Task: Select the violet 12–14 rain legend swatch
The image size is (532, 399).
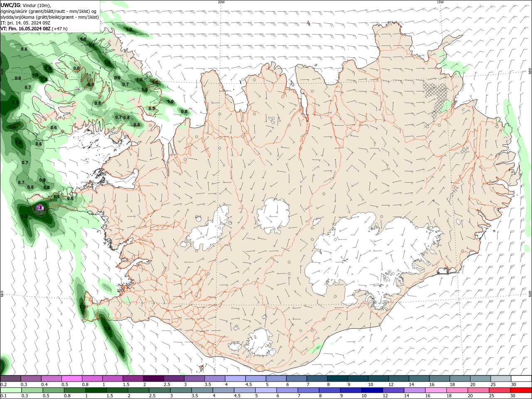Action: click(393, 390)
